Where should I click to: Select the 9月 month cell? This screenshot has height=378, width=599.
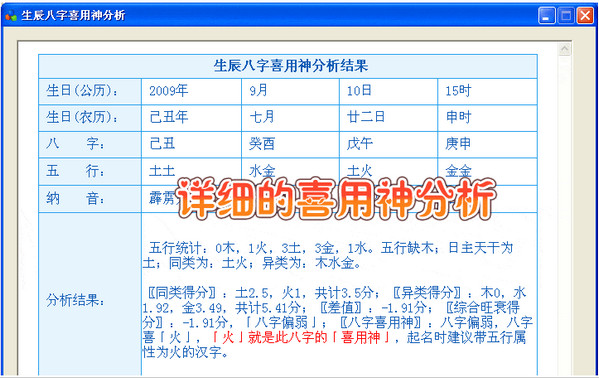[290, 91]
